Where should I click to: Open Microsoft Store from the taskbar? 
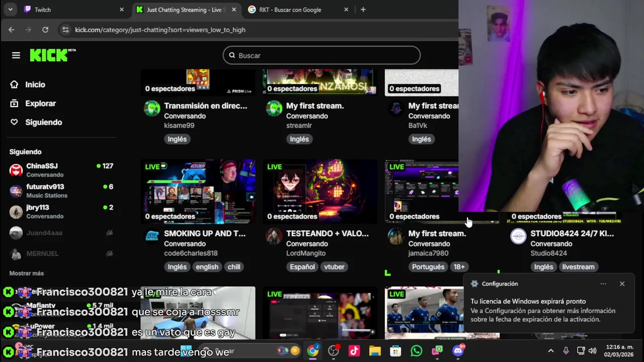coord(395,351)
